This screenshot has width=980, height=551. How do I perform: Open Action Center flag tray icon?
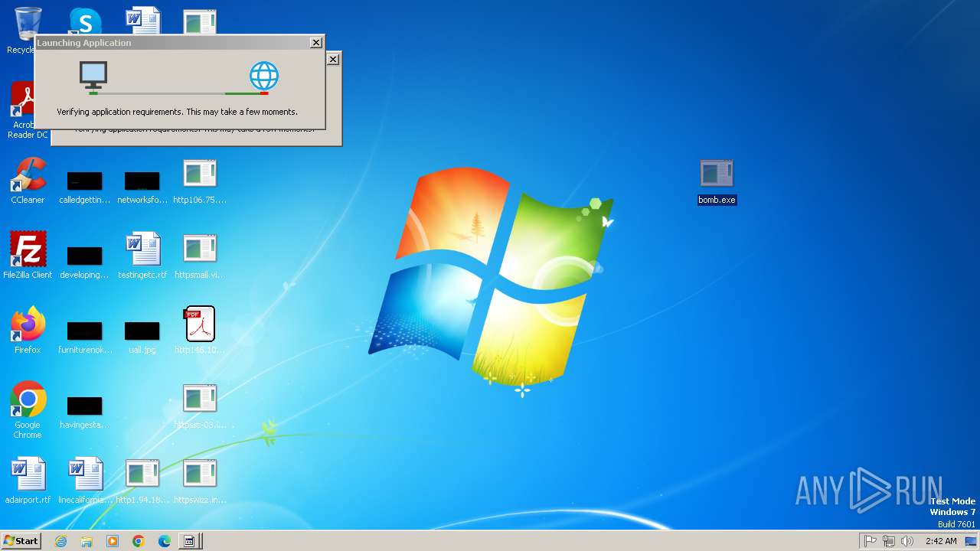(871, 541)
